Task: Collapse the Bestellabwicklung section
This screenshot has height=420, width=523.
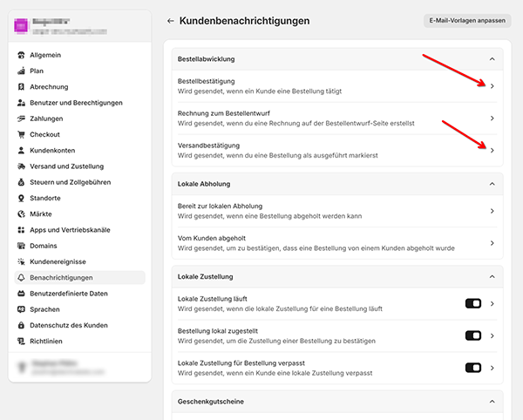Action: (492, 59)
